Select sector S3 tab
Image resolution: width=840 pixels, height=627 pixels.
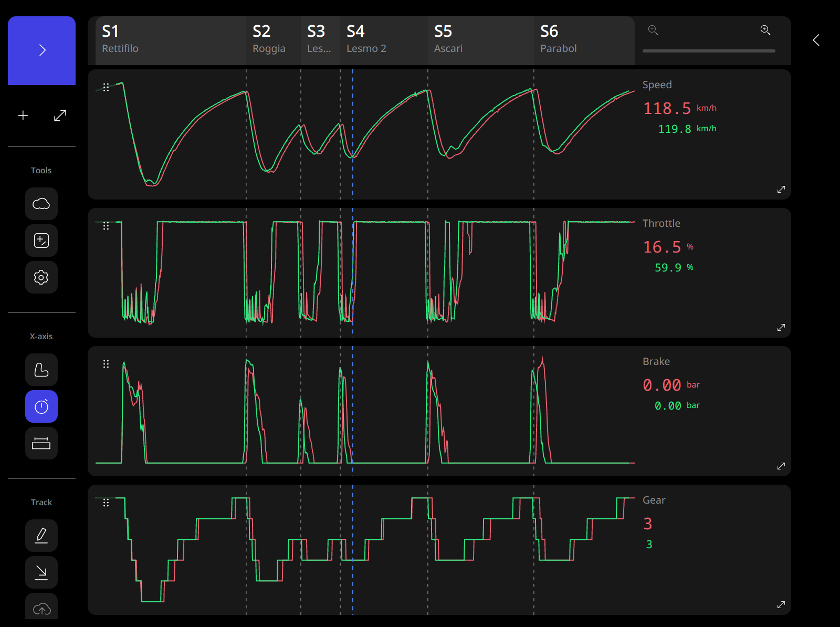pos(320,40)
